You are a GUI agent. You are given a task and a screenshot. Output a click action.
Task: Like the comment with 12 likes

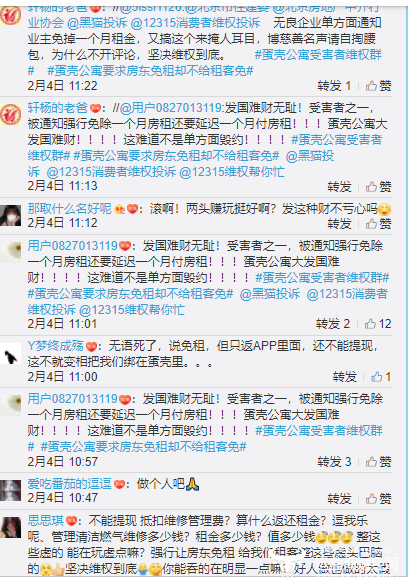(378, 324)
